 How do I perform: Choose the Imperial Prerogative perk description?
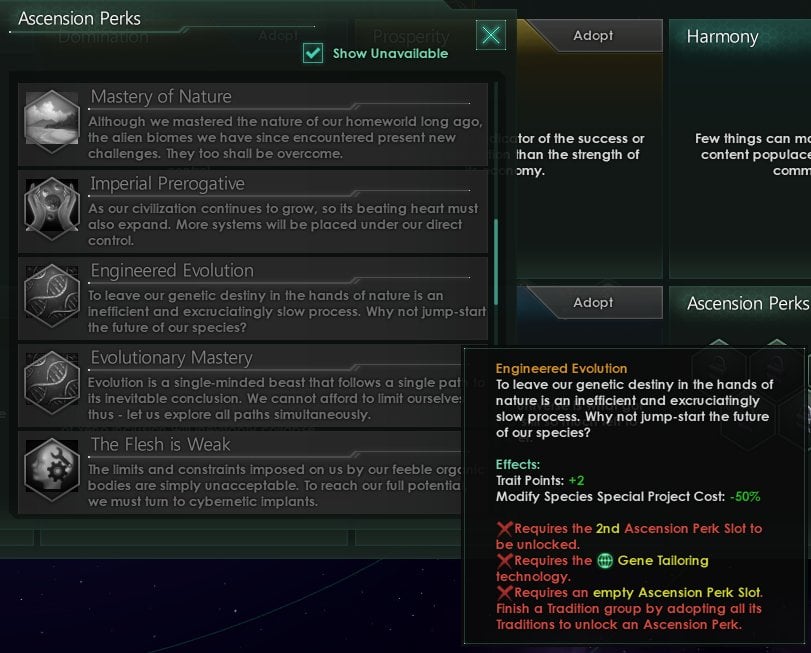[283, 224]
